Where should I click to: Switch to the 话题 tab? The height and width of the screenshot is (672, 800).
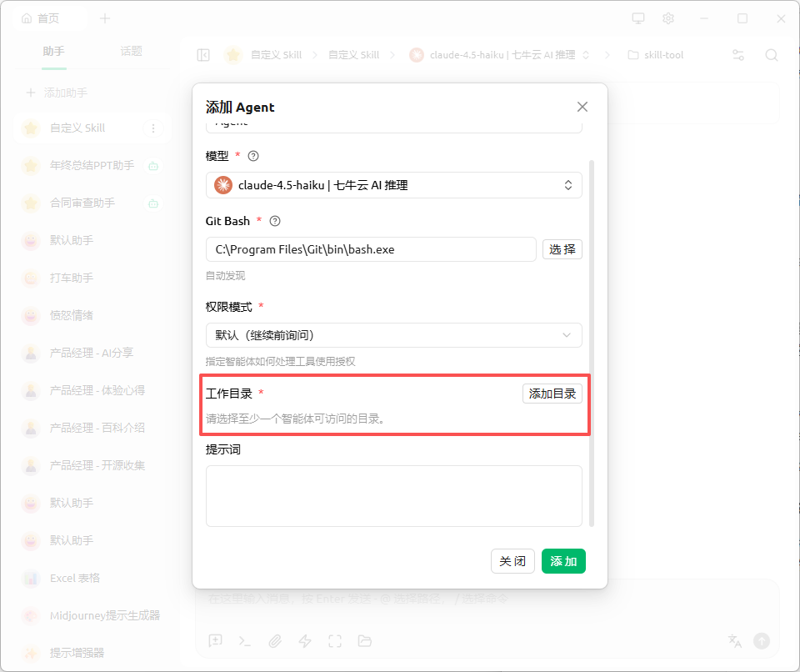click(x=131, y=51)
